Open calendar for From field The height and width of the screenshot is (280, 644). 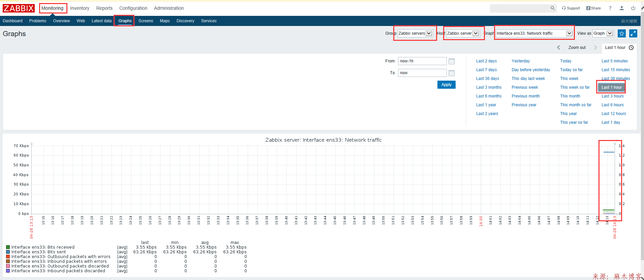[452, 61]
